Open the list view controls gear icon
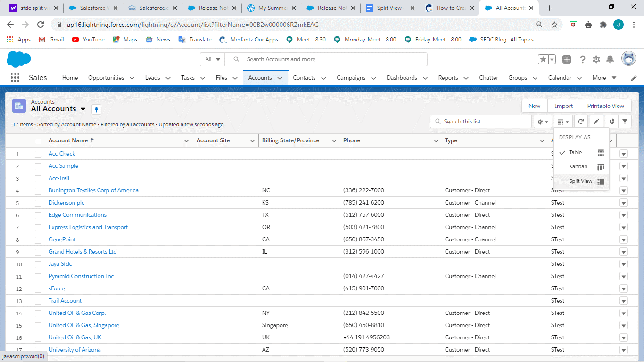Image resolution: width=644 pixels, height=362 pixels. pos(541,121)
